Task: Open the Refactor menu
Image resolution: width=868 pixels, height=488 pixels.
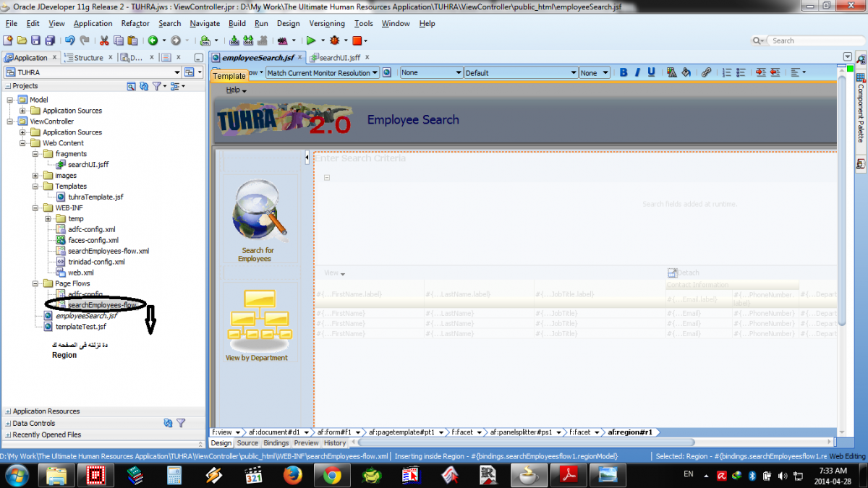Action: pyautogui.click(x=135, y=23)
